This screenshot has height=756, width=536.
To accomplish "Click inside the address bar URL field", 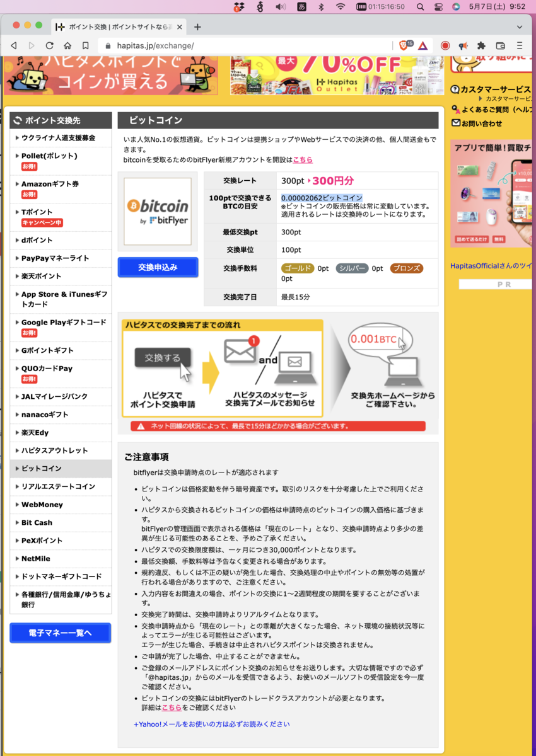I will pos(189,45).
